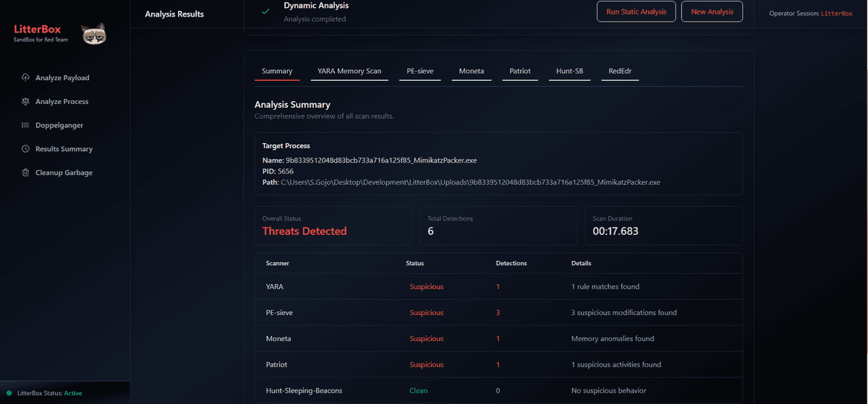Click the LitterBox Status Active indicator text
Screen dimensions: 868x404
(x=49, y=393)
